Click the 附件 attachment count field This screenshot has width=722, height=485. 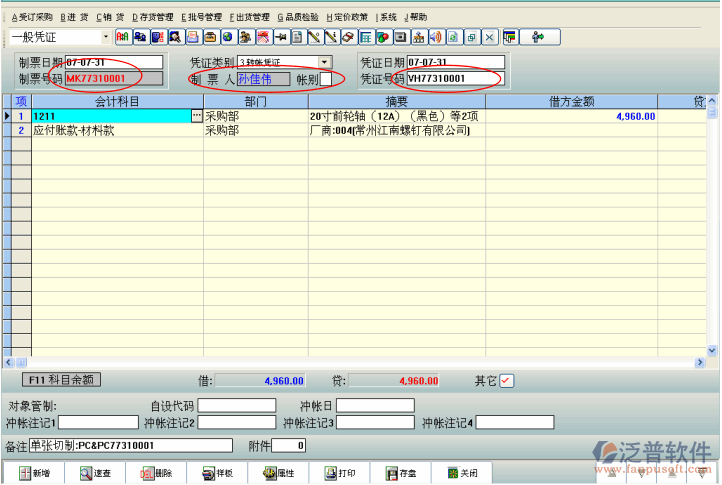click(289, 445)
